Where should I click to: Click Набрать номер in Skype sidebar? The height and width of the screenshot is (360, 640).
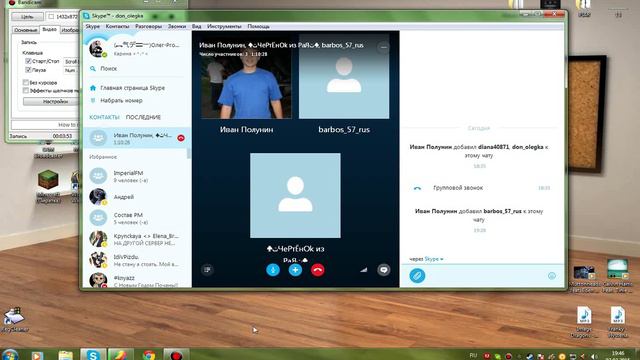click(x=121, y=100)
